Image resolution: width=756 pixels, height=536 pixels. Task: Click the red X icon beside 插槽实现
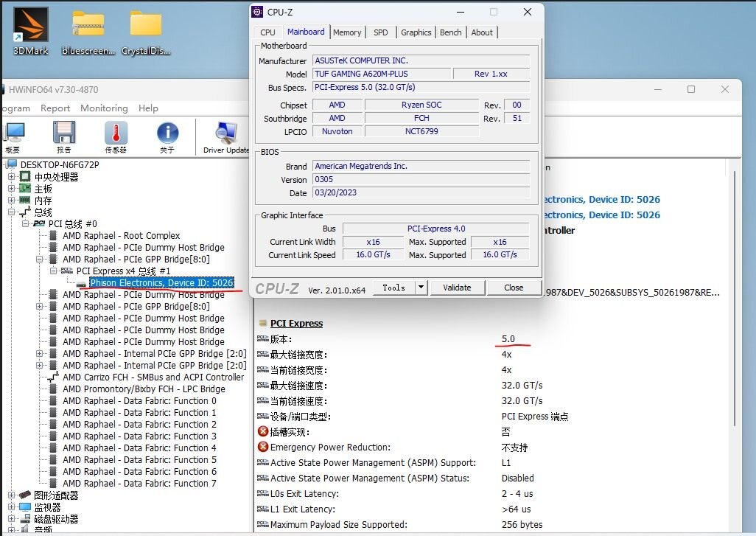coord(263,431)
